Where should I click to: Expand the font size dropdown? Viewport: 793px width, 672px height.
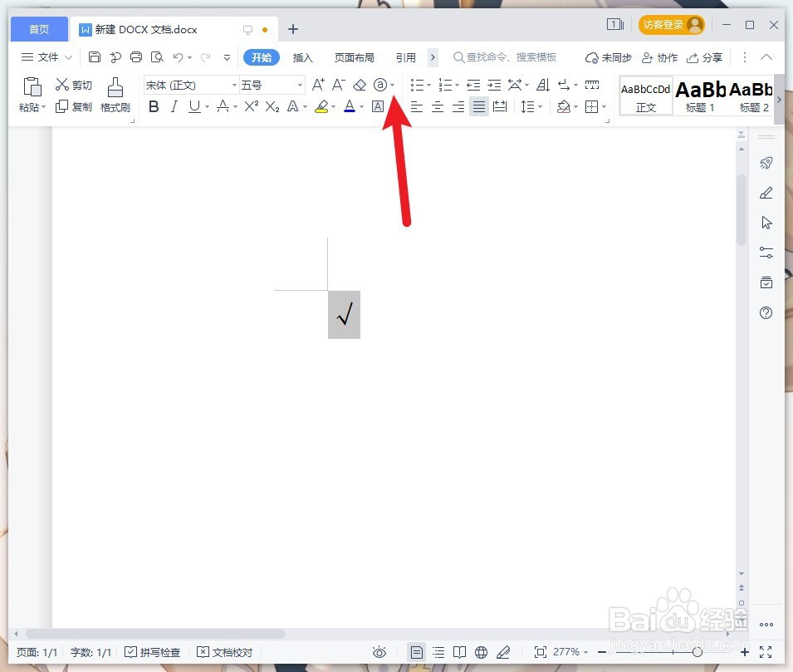299,84
